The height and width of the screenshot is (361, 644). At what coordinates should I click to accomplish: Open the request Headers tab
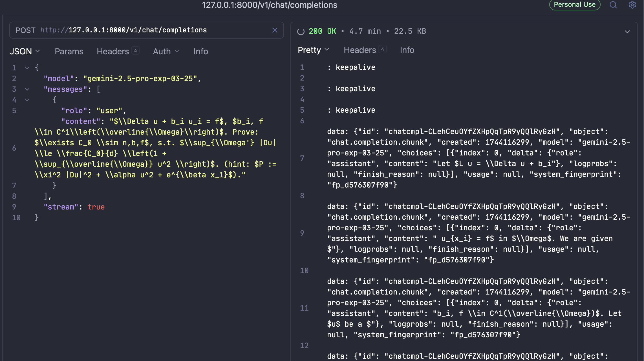[113, 51]
